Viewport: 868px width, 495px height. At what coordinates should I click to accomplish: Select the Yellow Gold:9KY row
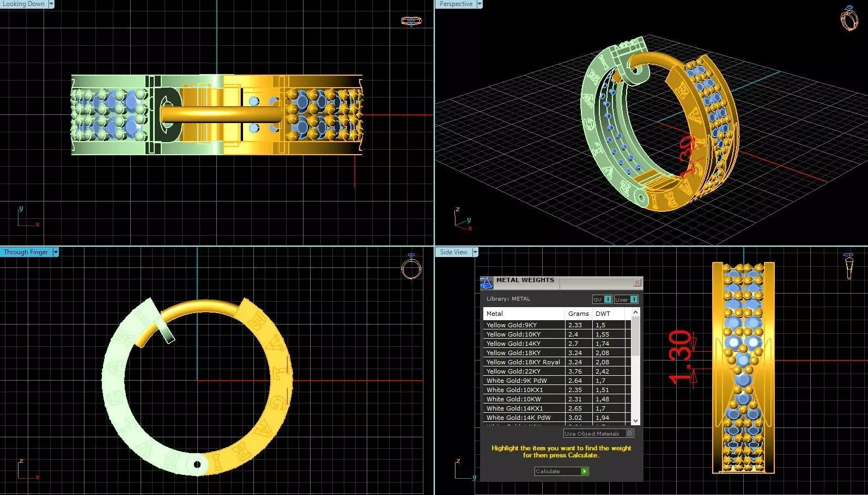click(557, 325)
